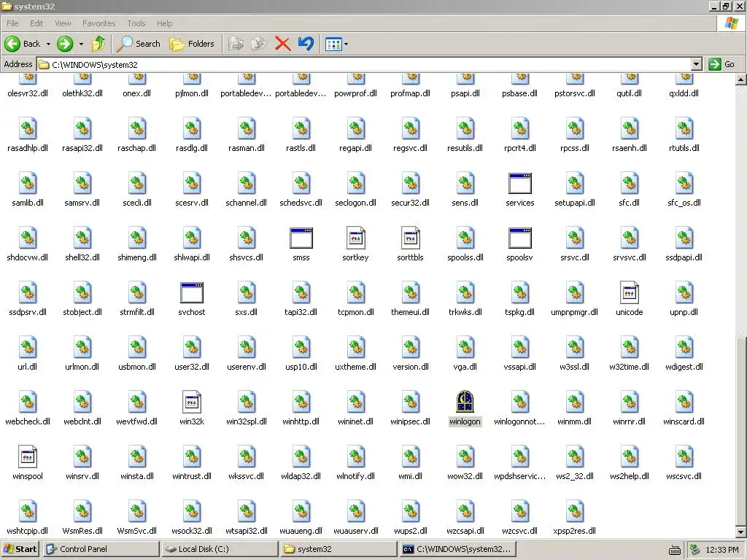The height and width of the screenshot is (560, 747).
Task: Switch to Control Panel taskbar window
Action: click(x=101, y=549)
